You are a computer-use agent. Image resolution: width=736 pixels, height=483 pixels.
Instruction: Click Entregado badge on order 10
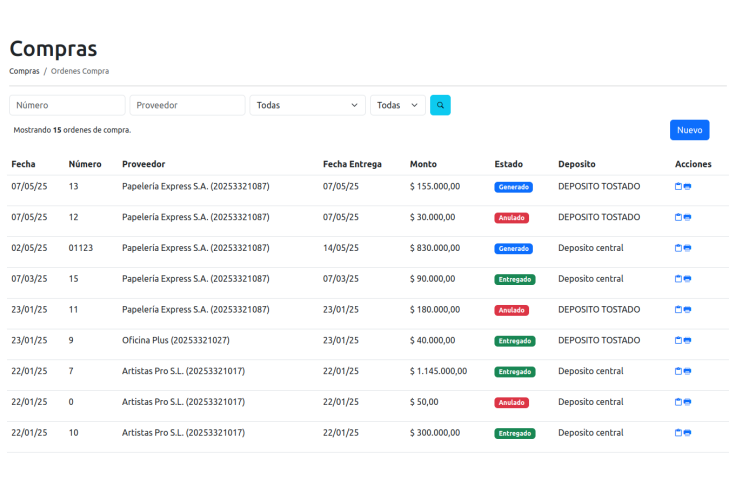[x=515, y=433]
